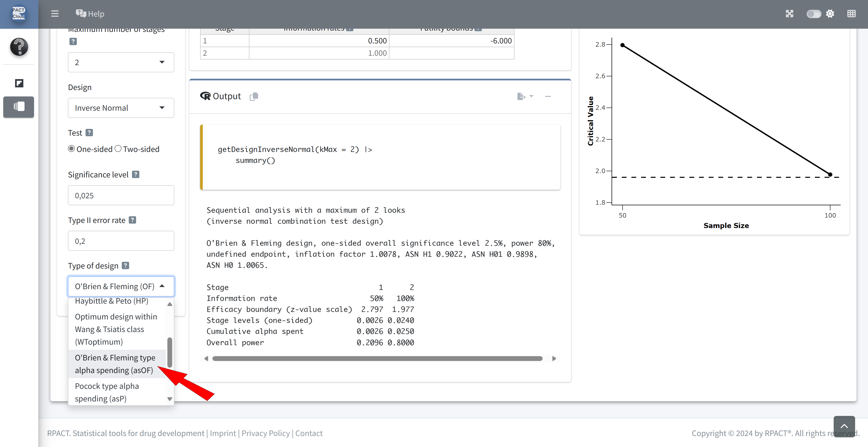868x447 pixels.
Task: Open the maximum stages dropdown
Action: [121, 62]
